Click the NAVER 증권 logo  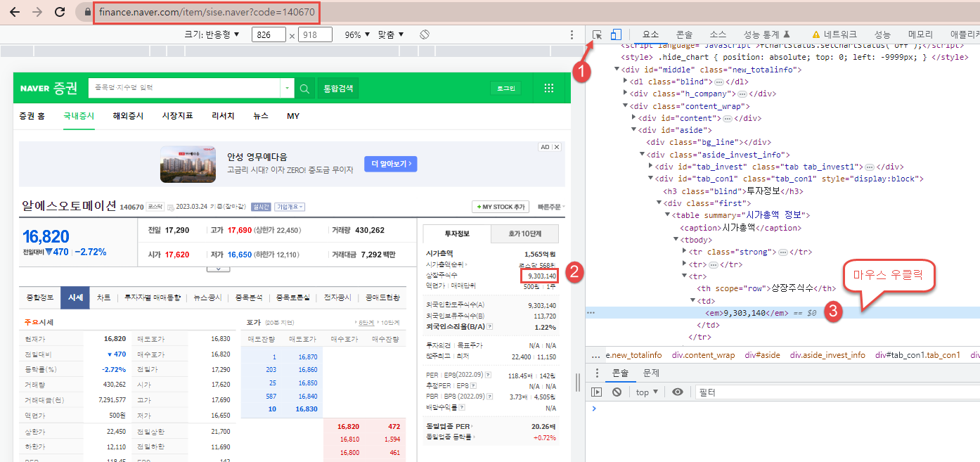(x=49, y=88)
